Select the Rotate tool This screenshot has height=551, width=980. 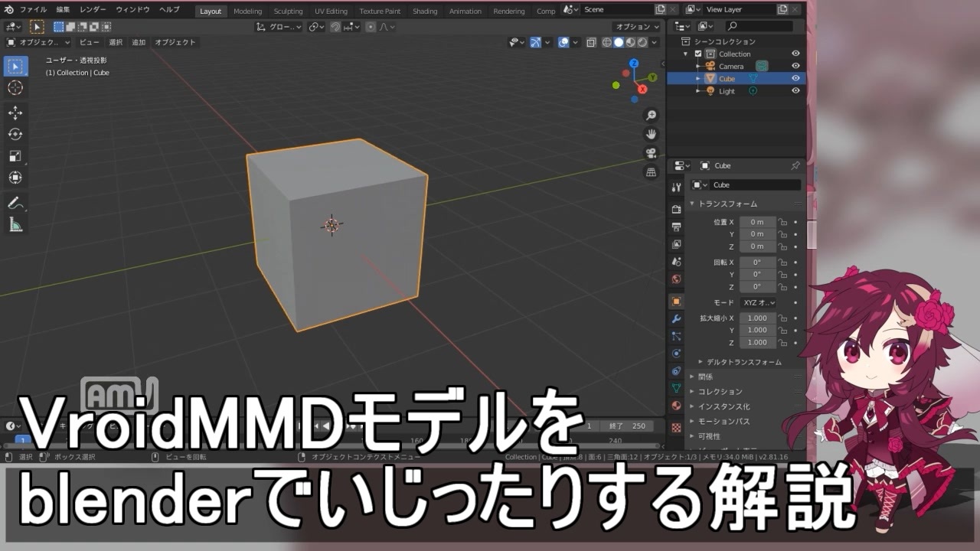click(x=15, y=134)
